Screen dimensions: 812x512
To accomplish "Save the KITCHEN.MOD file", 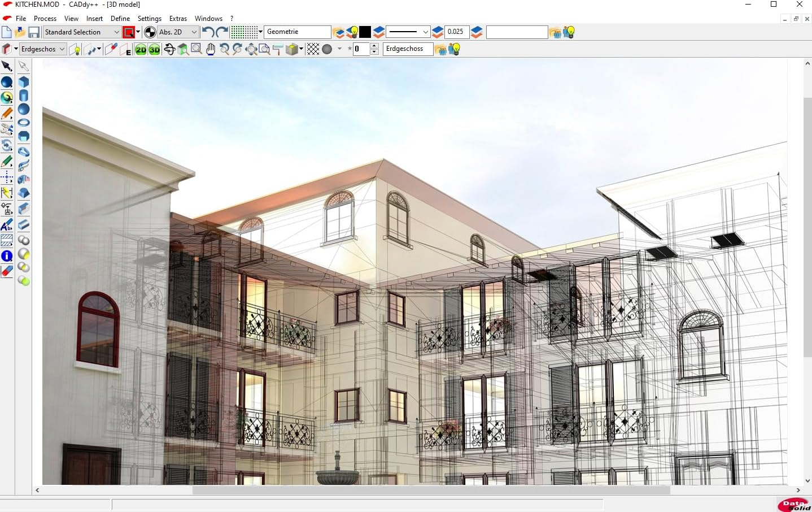I will [x=34, y=32].
